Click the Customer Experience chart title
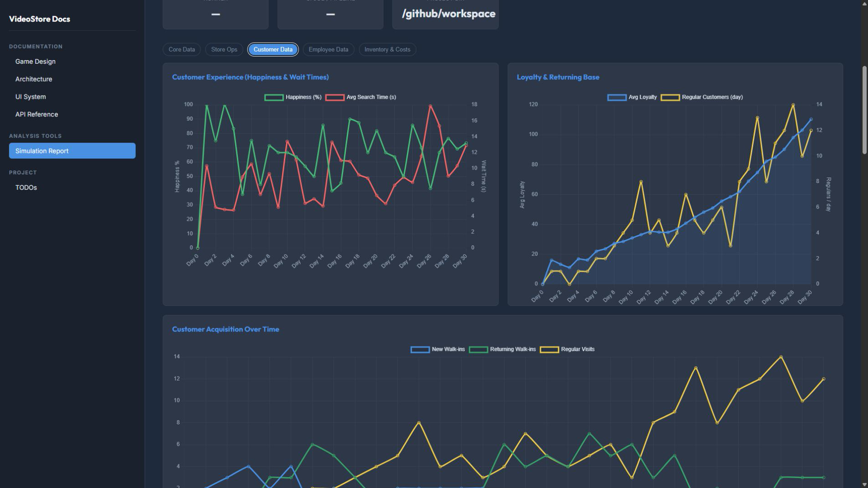Viewport: 868px width, 488px height. point(250,77)
